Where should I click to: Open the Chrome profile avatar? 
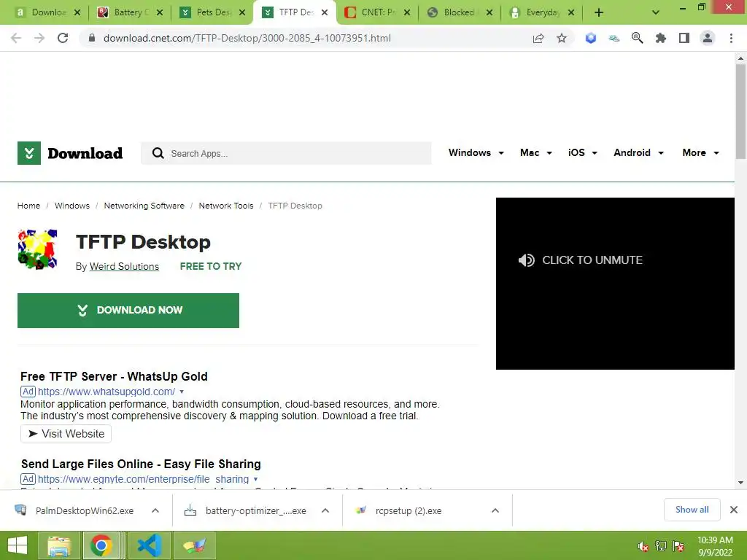[x=708, y=38]
